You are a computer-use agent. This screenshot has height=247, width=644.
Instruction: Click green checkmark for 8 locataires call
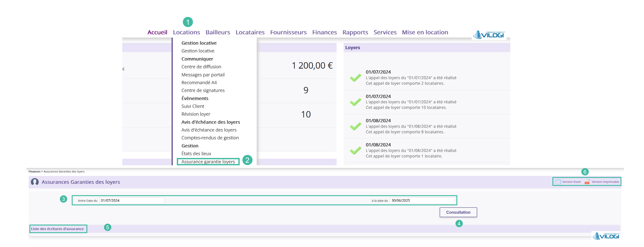(x=355, y=126)
